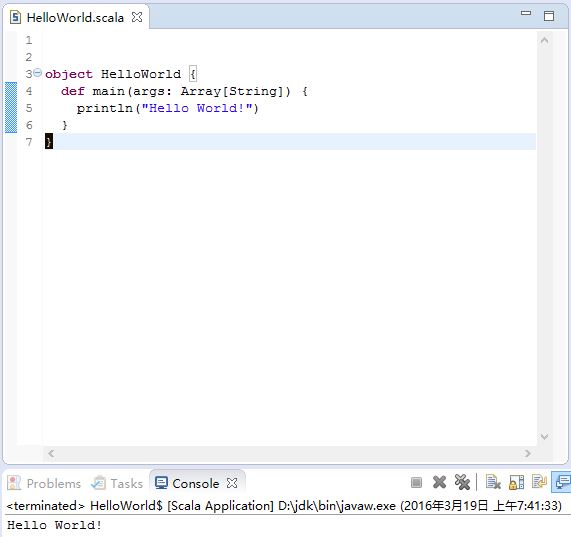Maximize the editor area
Viewport: 571px width, 537px height.
549,16
